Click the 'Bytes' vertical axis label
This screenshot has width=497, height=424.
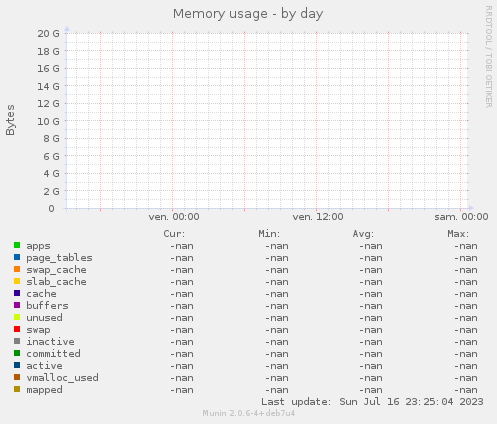10,120
